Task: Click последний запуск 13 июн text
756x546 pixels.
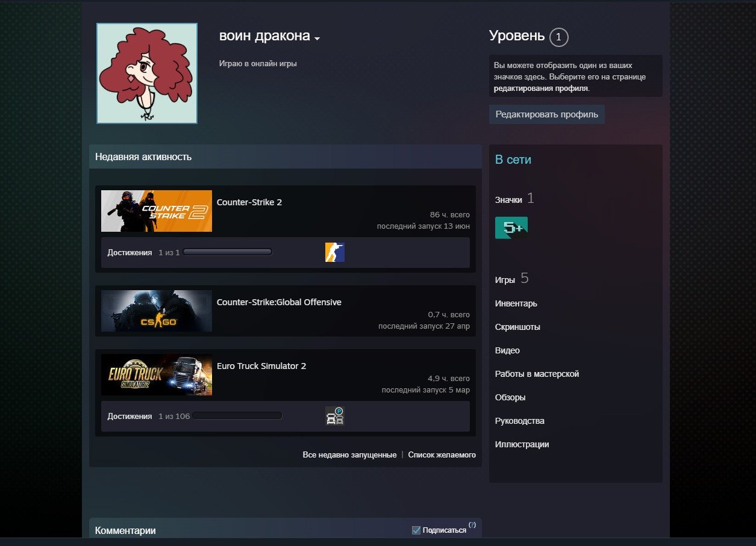Action: (423, 226)
